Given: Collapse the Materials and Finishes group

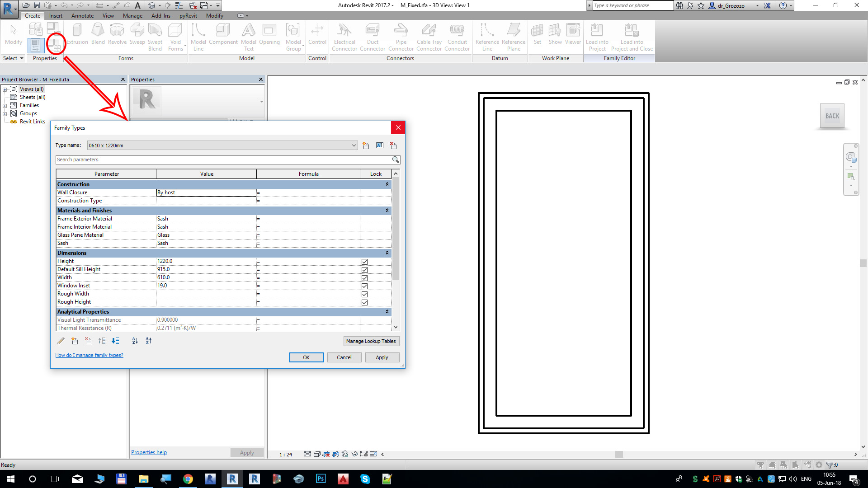Looking at the screenshot, I should coord(387,211).
